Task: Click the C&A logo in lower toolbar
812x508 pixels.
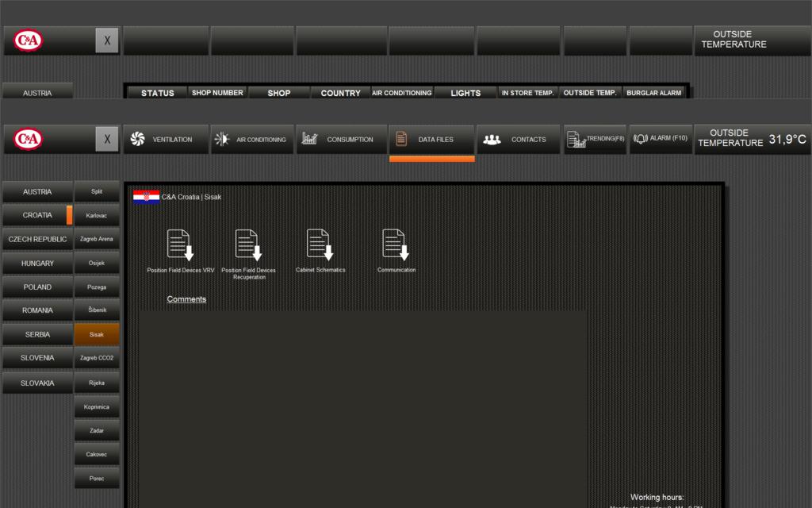Action: pyautogui.click(x=29, y=140)
